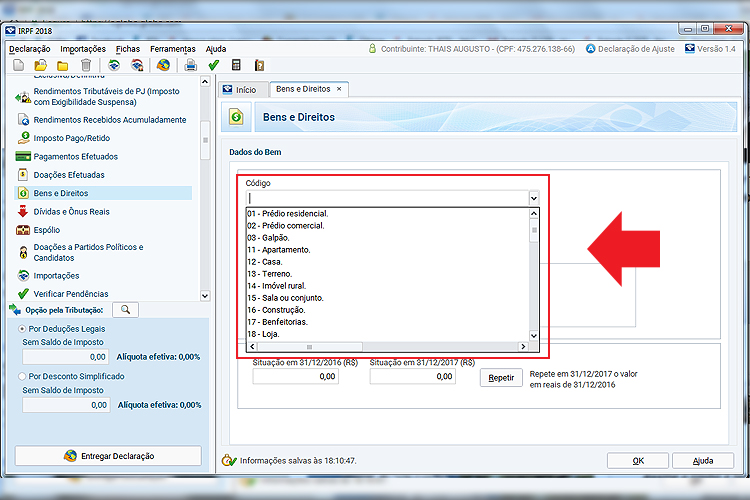Click the new declaration blank page icon

pos(19,65)
